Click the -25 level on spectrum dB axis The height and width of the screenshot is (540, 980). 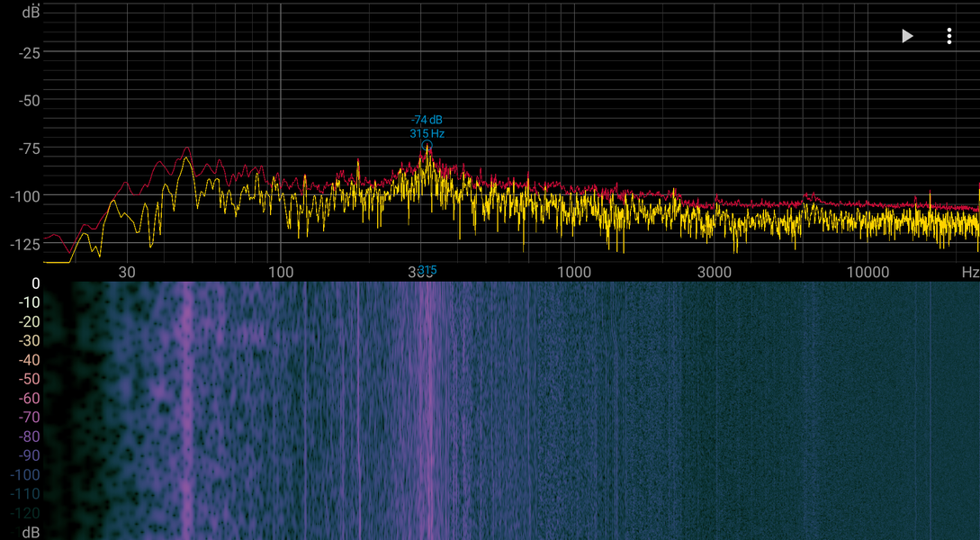click(x=29, y=53)
